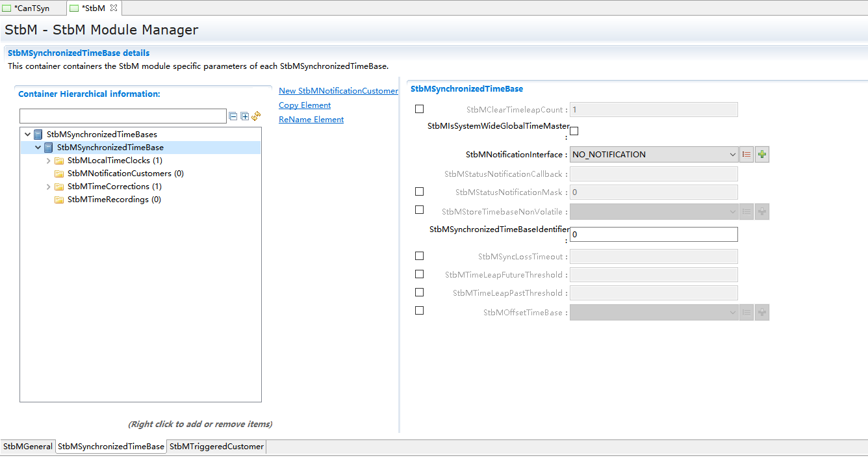Click green plus icon beside StbMNotificationInterface
The width and height of the screenshot is (868, 457).
762,155
